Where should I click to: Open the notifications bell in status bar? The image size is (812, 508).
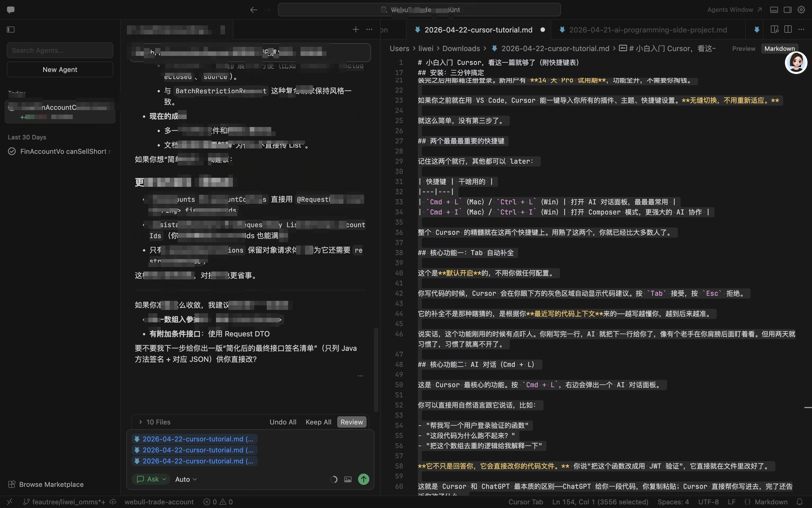tap(800, 502)
